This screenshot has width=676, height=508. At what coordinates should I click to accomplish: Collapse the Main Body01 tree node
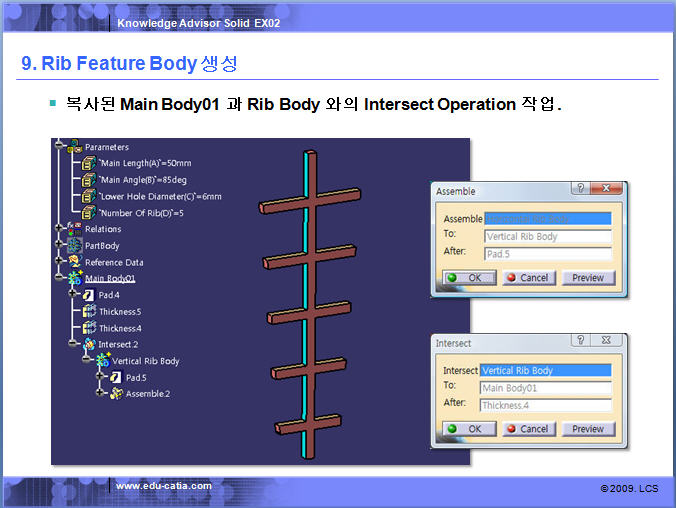tap(60, 278)
